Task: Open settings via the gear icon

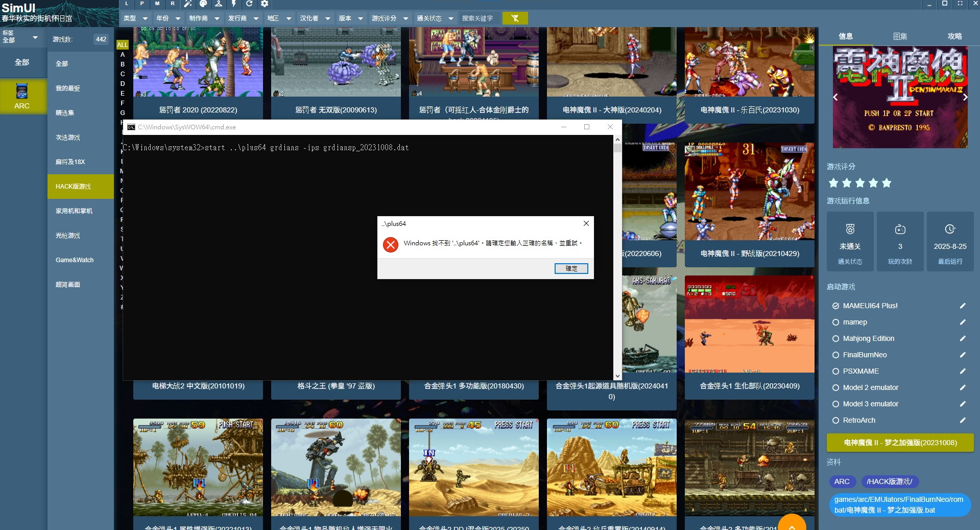Action: click(x=265, y=4)
